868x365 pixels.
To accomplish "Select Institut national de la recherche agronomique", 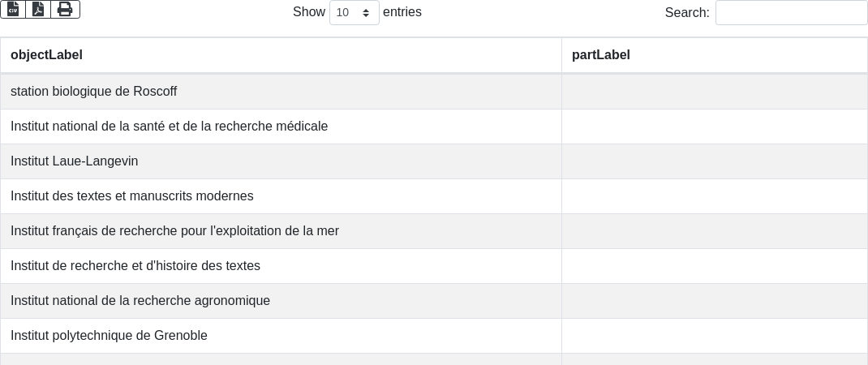I will pyautogui.click(x=434, y=301).
